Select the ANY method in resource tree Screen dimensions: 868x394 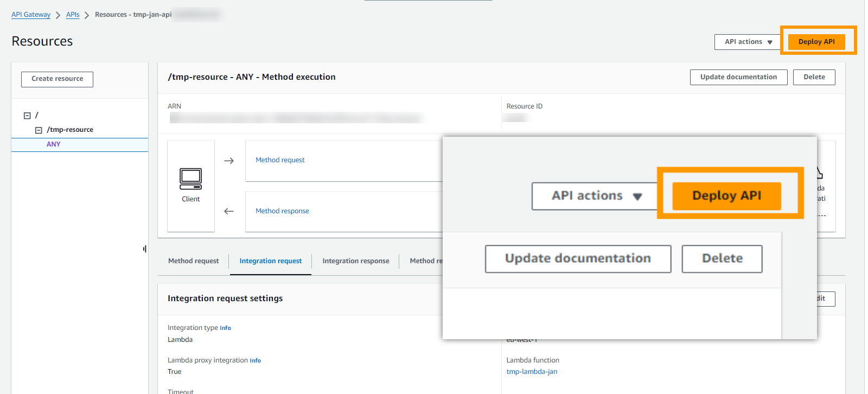click(x=53, y=144)
